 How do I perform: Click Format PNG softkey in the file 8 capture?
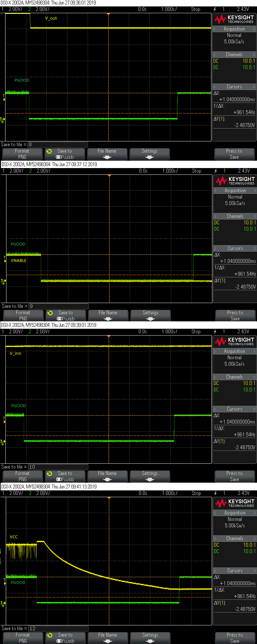(x=22, y=154)
